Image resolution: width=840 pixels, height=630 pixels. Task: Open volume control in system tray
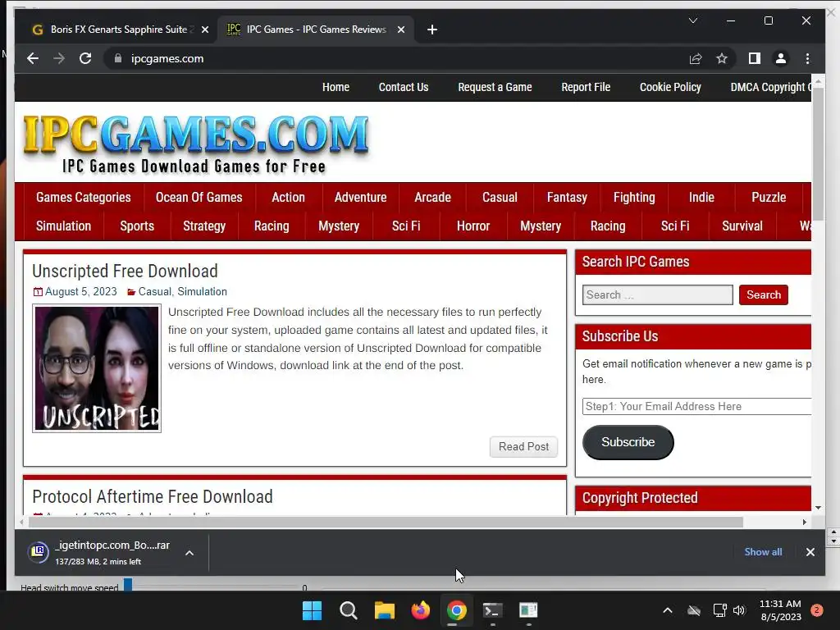coord(739,610)
